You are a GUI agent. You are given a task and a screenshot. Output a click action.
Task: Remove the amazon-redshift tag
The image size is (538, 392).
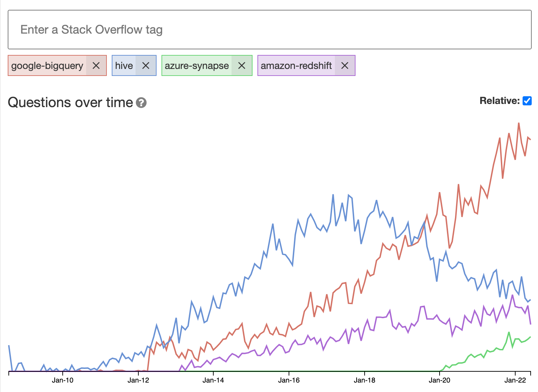[345, 66]
